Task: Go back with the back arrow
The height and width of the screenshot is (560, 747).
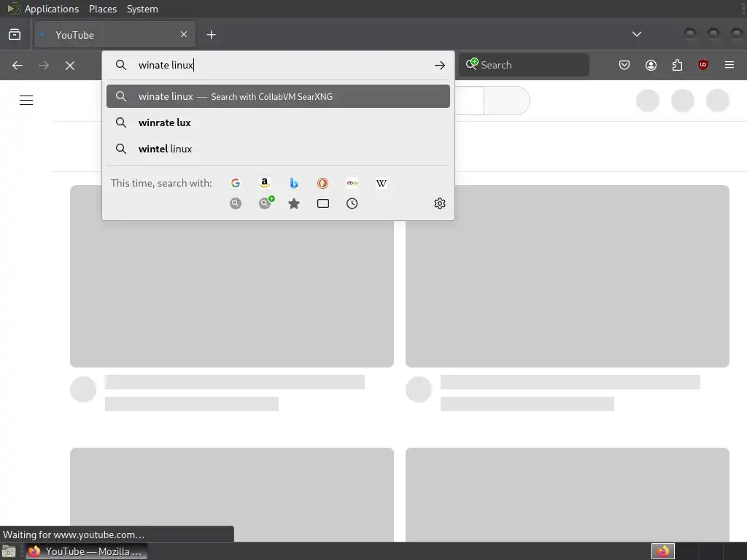Action: [18, 65]
